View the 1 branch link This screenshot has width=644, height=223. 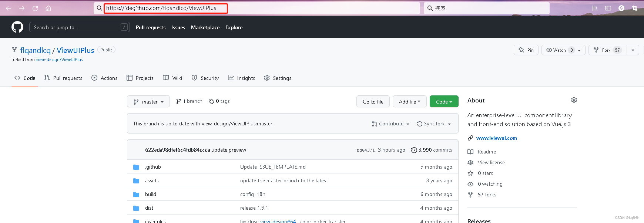click(x=189, y=101)
